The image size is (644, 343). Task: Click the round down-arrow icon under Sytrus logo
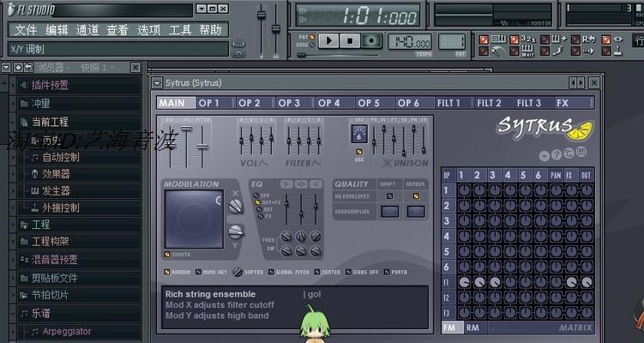pos(545,156)
